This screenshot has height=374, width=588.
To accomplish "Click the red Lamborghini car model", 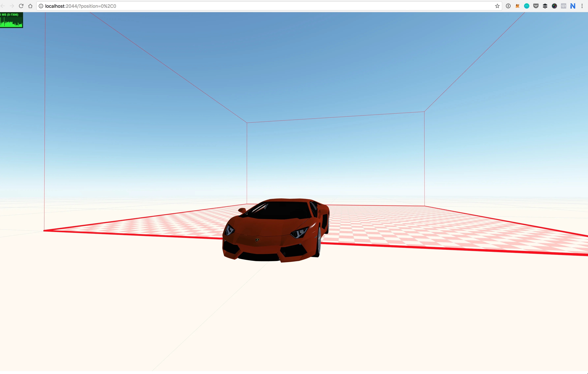I will point(271,227).
